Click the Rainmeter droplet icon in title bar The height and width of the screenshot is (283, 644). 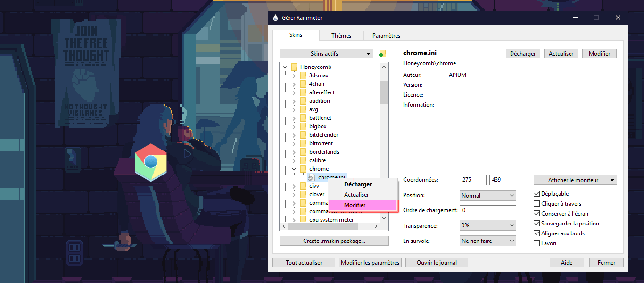click(276, 18)
